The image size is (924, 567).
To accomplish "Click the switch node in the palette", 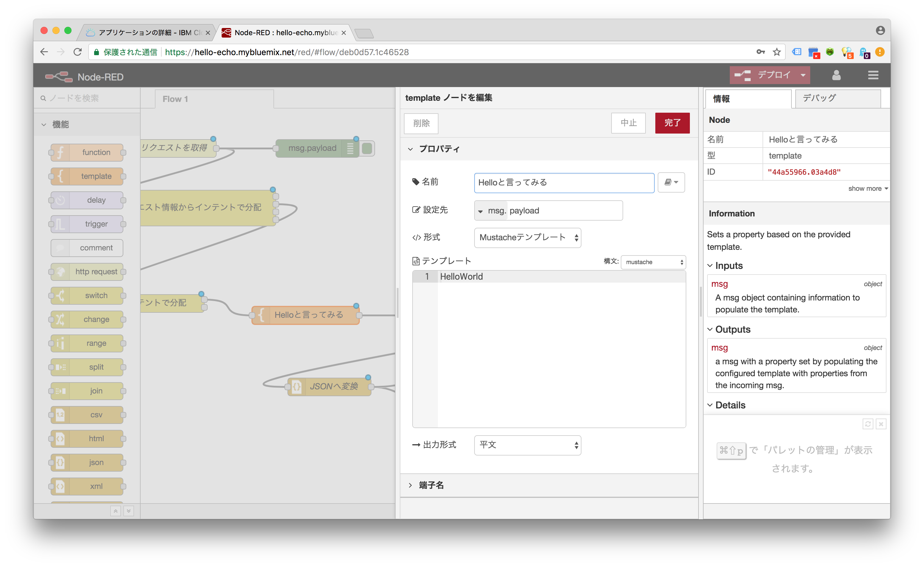I will [87, 296].
